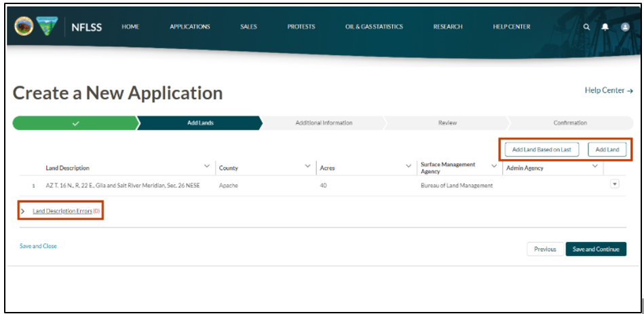Click the 40 acres cell
The image size is (644, 314).
323,186
